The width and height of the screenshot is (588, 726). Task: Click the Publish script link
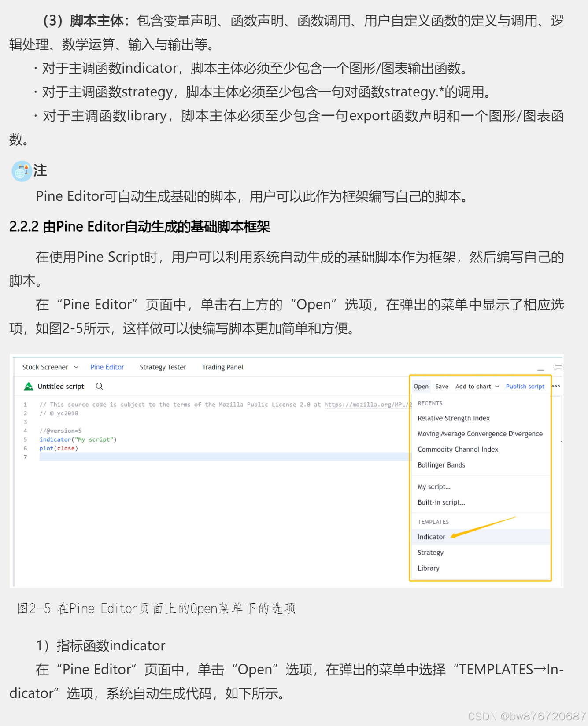[x=525, y=386]
